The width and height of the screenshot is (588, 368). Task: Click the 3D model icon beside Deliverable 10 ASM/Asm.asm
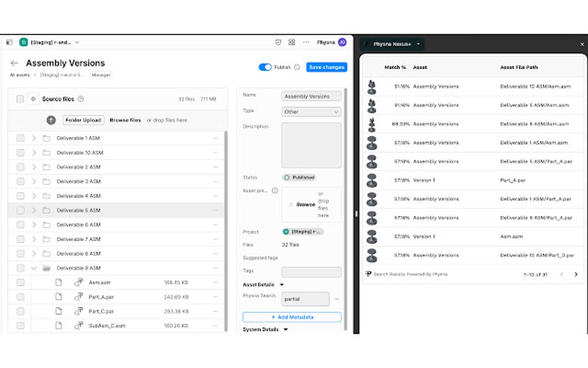(x=372, y=86)
